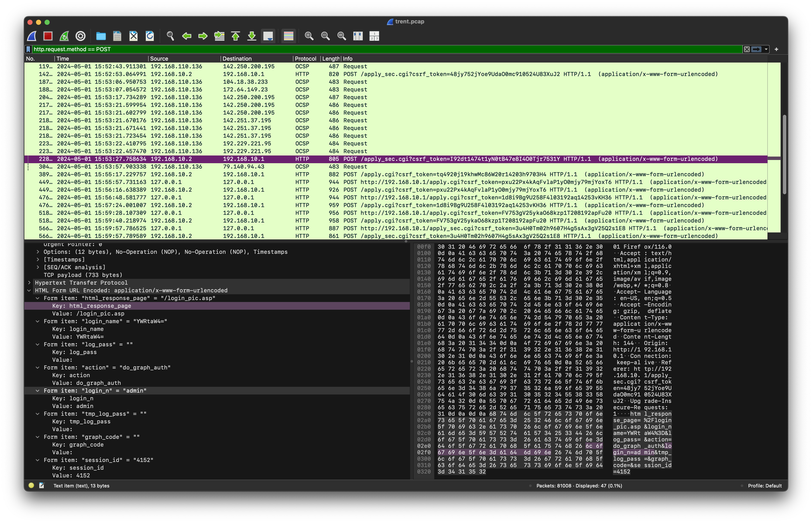The image size is (812, 523).
Task: Open capture options gear icon
Action: (x=81, y=36)
